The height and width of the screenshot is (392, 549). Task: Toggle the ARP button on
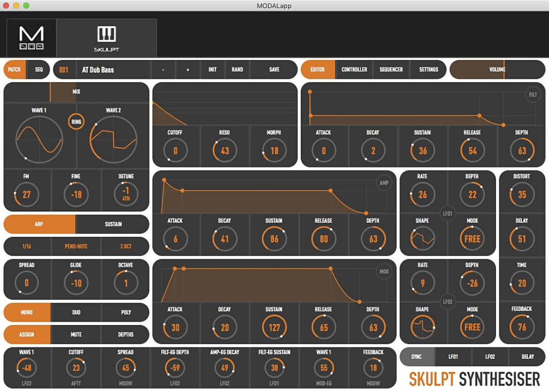tap(39, 224)
